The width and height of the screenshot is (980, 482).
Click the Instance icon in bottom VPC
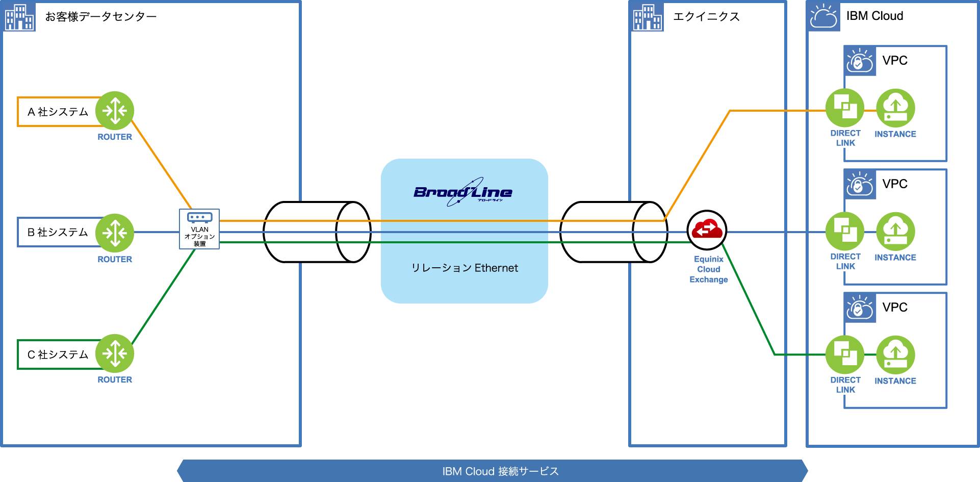coord(895,354)
